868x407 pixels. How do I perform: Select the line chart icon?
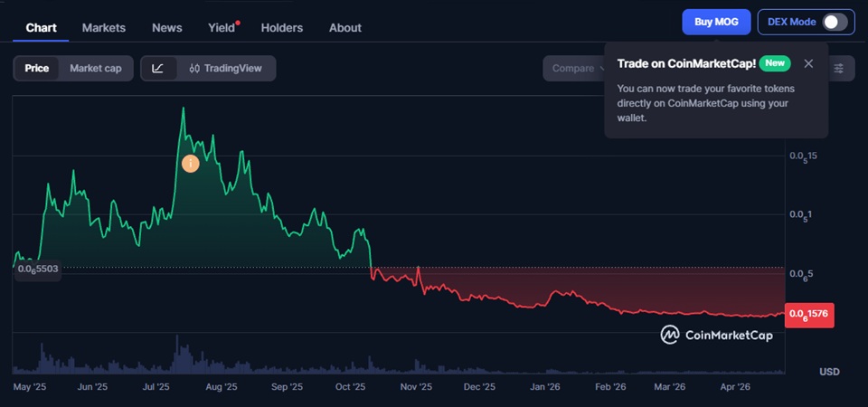[x=158, y=68]
